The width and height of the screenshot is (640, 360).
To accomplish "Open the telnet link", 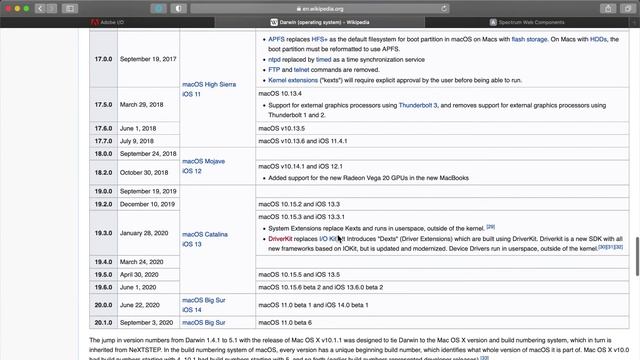I will tap(301, 70).
